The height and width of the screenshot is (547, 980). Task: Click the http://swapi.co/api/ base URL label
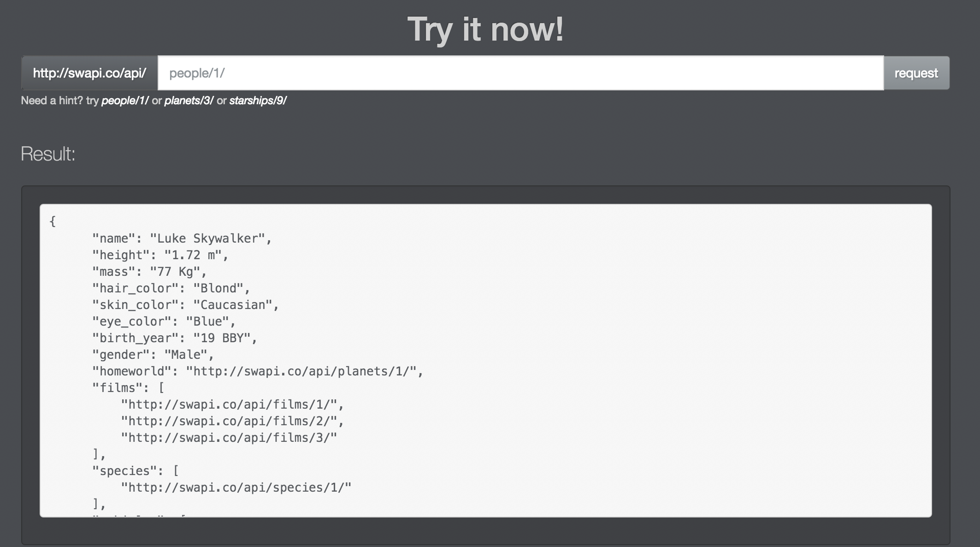click(x=90, y=72)
